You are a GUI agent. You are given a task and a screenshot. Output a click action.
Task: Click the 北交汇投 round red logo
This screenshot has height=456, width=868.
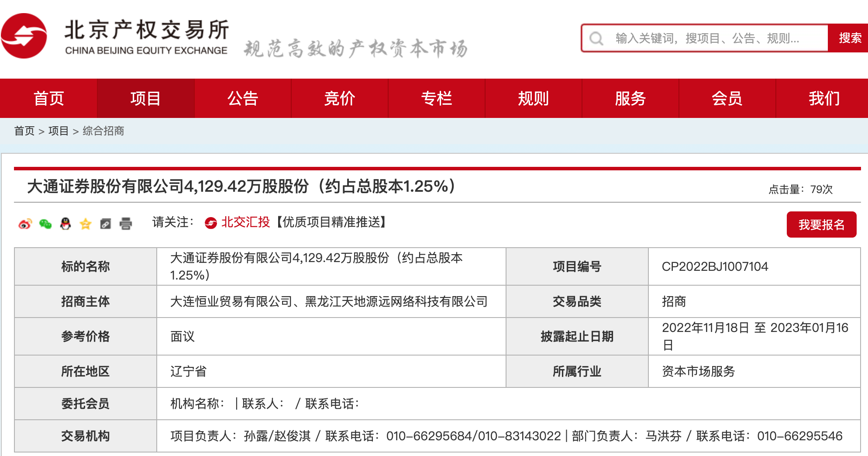point(211,223)
